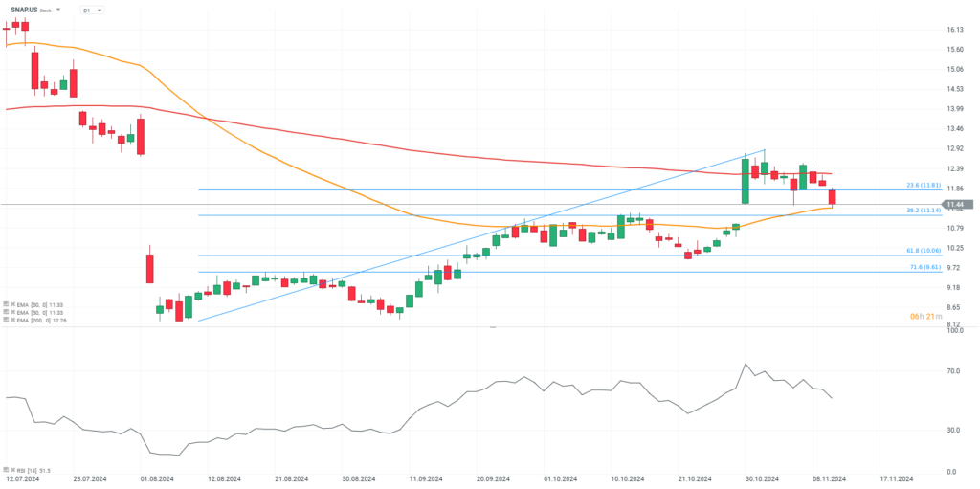This screenshot has width=980, height=489.
Task: Click the candle countdown timer 06h 21m
Action: pyautogui.click(x=926, y=317)
